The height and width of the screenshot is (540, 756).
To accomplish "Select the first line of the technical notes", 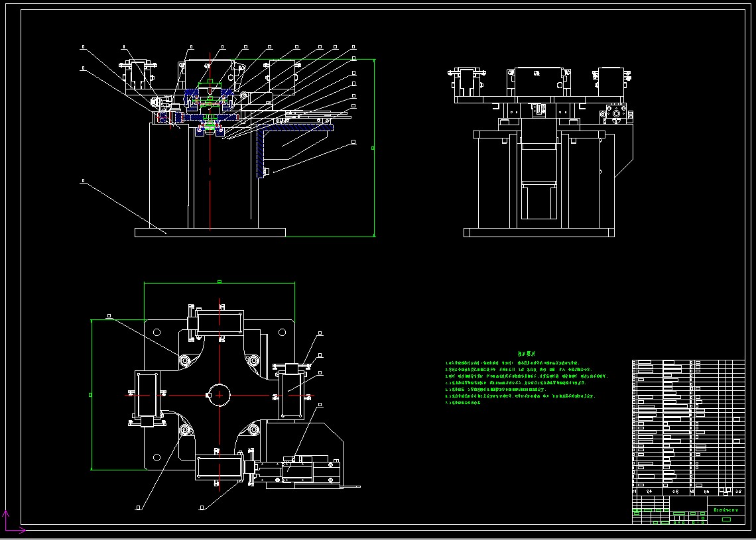I will tap(512, 363).
